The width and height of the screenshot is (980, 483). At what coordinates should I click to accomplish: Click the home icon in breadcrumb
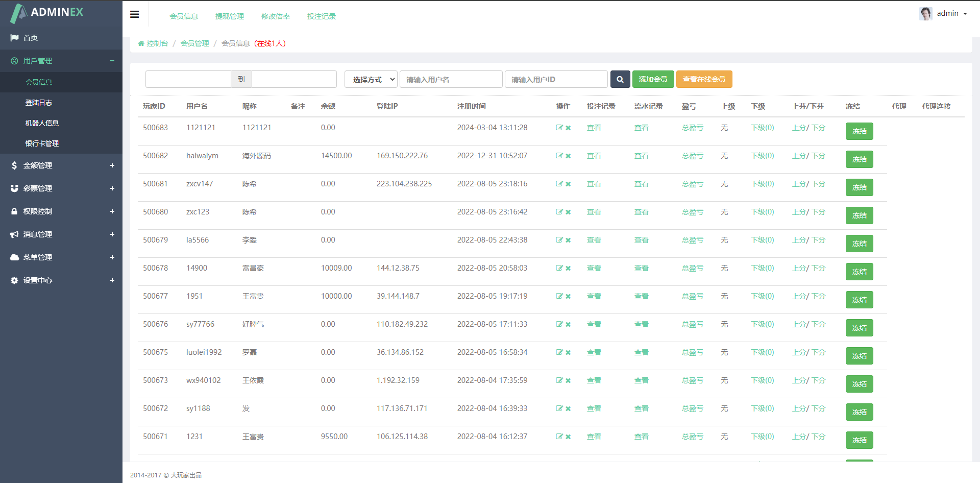coord(141,44)
